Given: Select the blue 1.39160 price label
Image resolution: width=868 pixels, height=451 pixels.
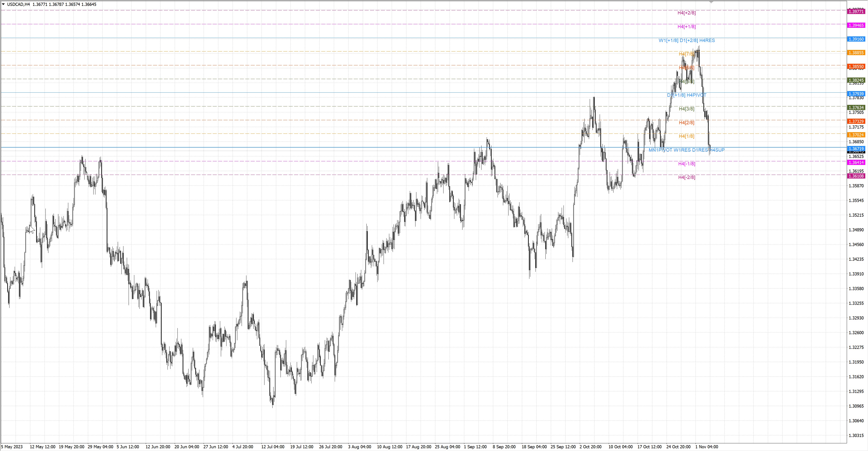Looking at the screenshot, I should 856,39.
